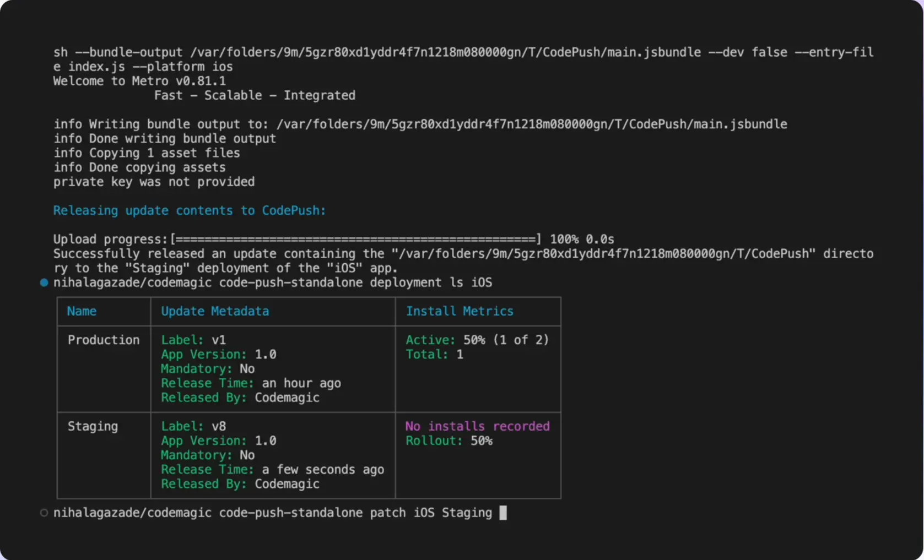The height and width of the screenshot is (560, 924).
Task: Click 'info Copying 1 asset files' line
Action: click(147, 153)
